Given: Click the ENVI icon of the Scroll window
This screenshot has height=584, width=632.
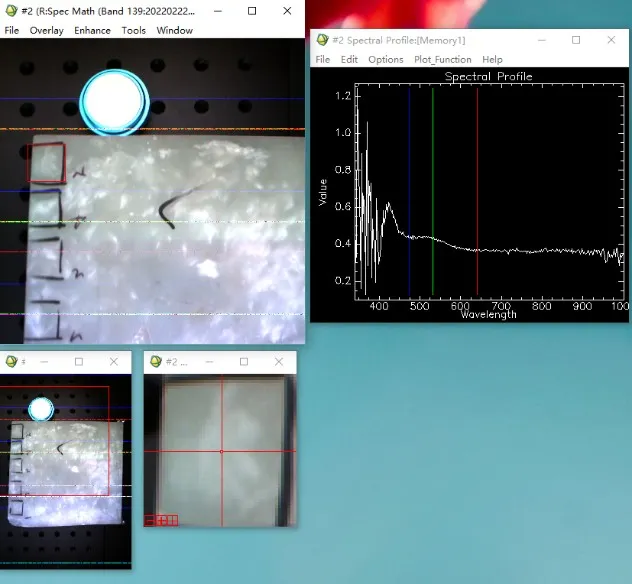Looking at the screenshot, I should coord(10,361).
